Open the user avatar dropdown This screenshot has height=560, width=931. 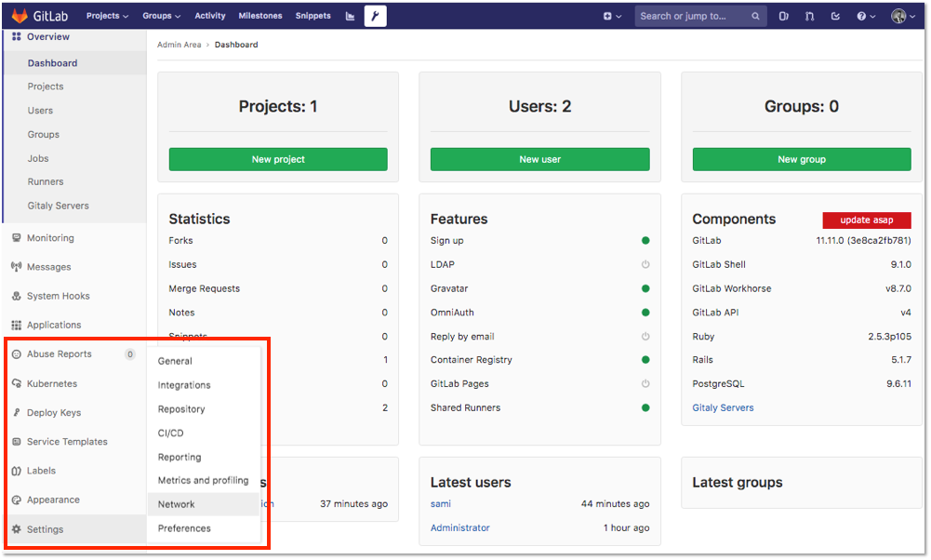click(x=903, y=16)
